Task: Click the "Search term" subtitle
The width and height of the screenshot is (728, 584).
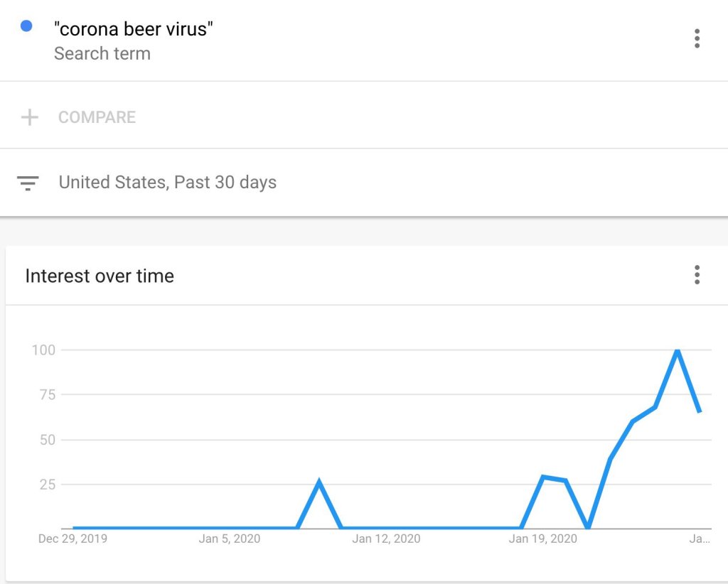Action: [102, 53]
